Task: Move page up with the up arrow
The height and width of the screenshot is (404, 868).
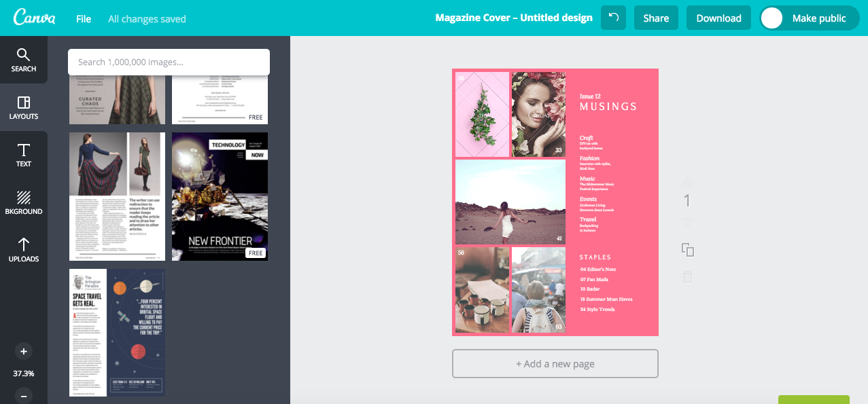Action: click(x=688, y=181)
